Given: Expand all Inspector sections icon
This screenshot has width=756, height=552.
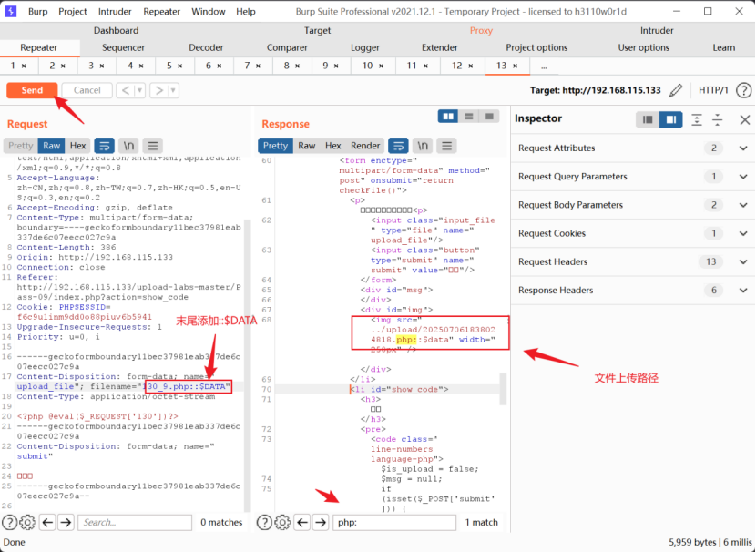Looking at the screenshot, I should point(697,119).
